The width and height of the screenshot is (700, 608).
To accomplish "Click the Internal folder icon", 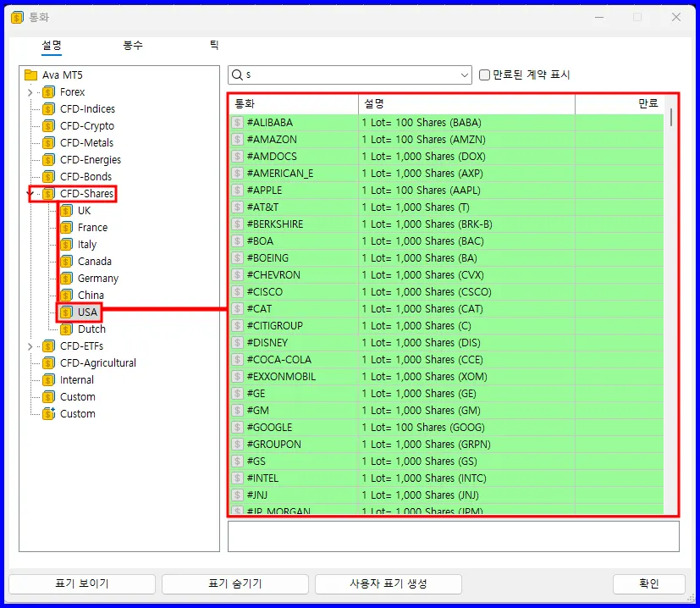I will pyautogui.click(x=48, y=380).
